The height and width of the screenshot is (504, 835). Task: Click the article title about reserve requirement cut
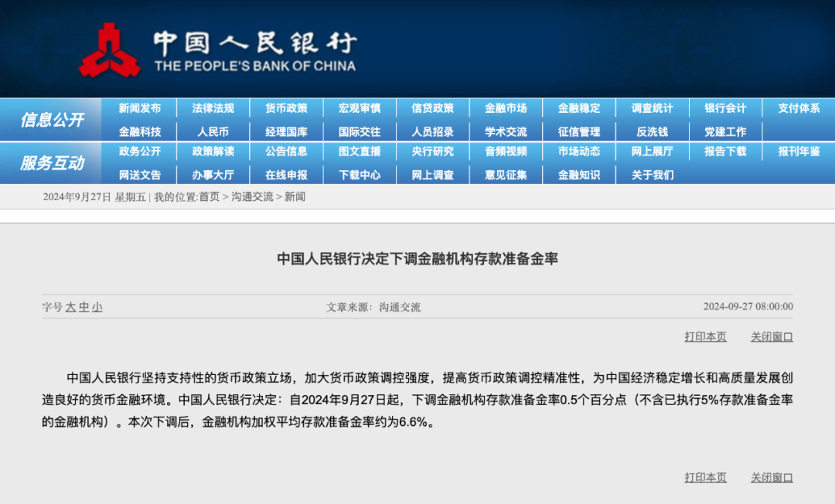[x=417, y=260]
